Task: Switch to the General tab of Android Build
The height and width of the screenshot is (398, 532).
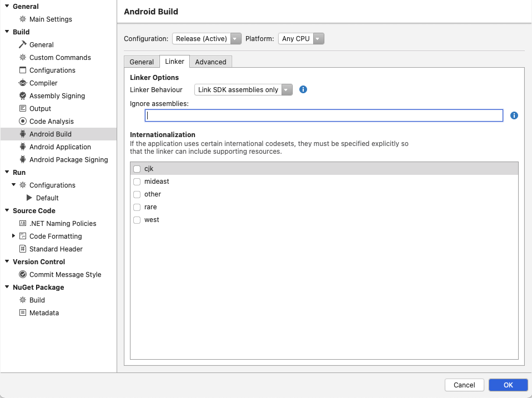Action: pos(142,62)
